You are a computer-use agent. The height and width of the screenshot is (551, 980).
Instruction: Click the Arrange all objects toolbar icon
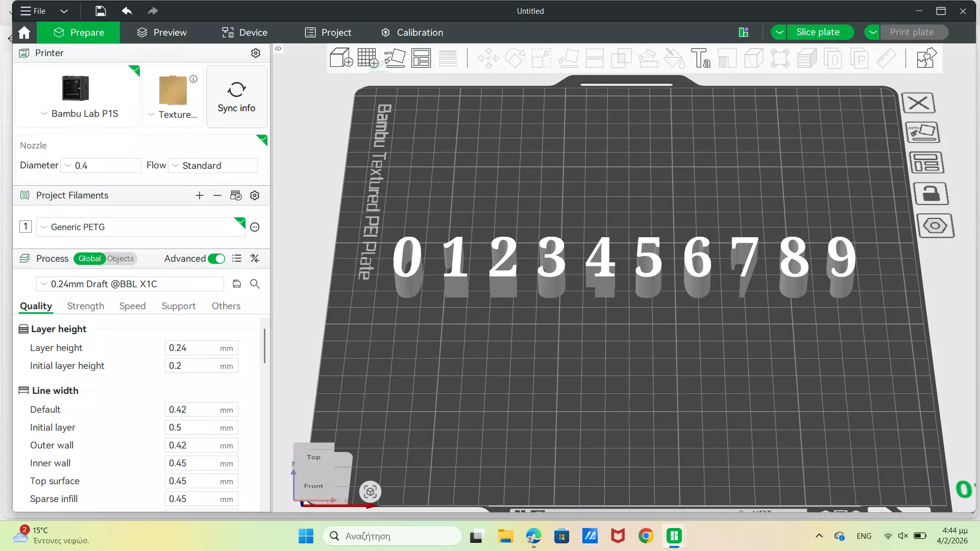pos(421,58)
